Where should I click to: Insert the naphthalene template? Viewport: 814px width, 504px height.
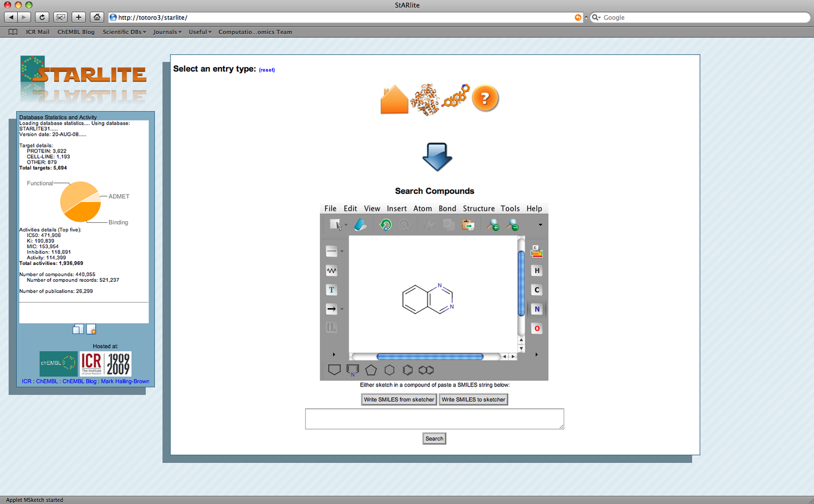pos(426,370)
